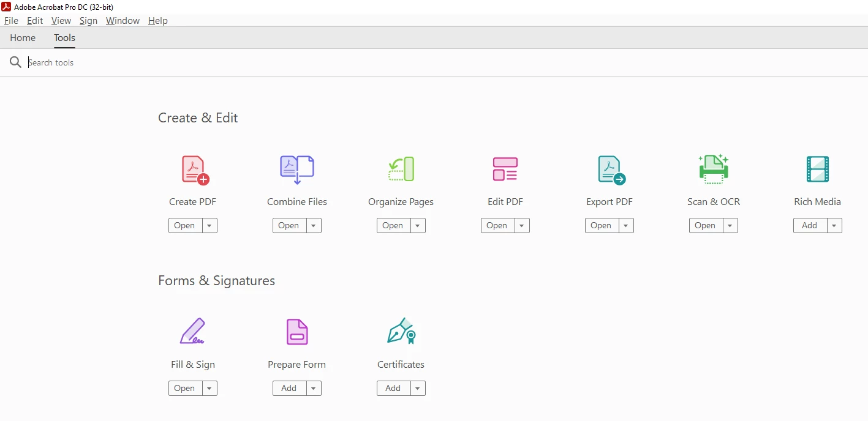Click the Fill & Sign pen icon

pyautogui.click(x=192, y=331)
